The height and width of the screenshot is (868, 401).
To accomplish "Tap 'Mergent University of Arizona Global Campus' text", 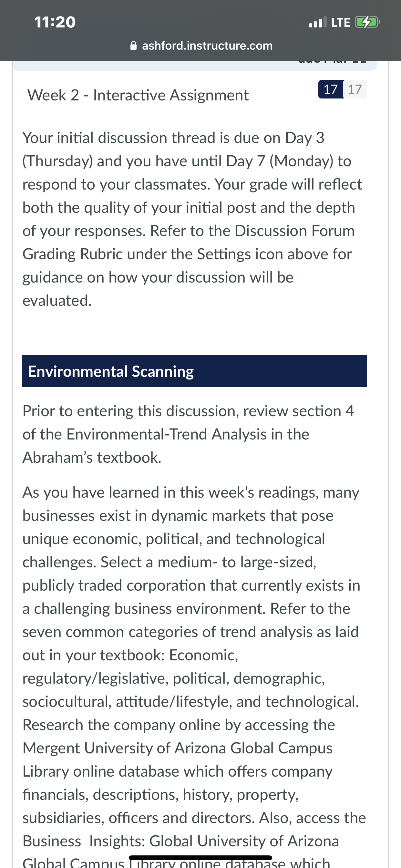I will (178, 748).
